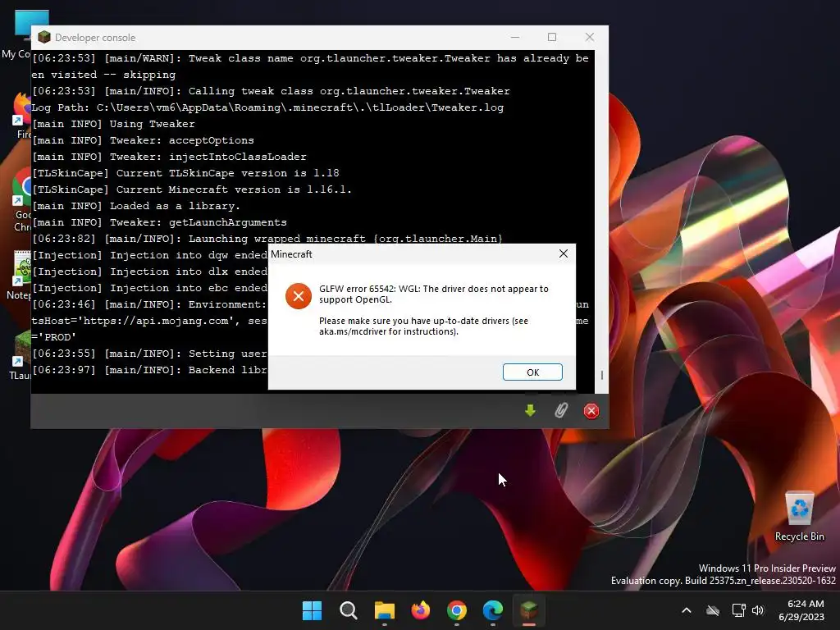The height and width of the screenshot is (630, 840).
Task: Click the red error icon in the Minecraft dialog
Action: click(299, 296)
